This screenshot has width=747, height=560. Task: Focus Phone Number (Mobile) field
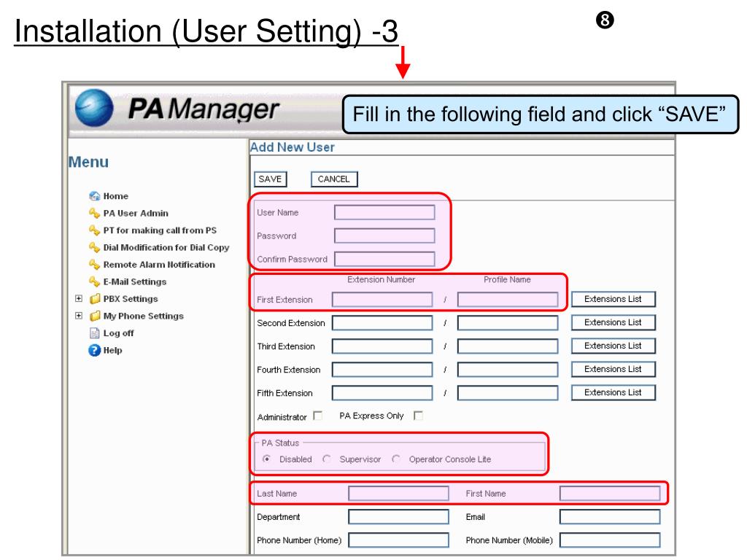point(610,540)
